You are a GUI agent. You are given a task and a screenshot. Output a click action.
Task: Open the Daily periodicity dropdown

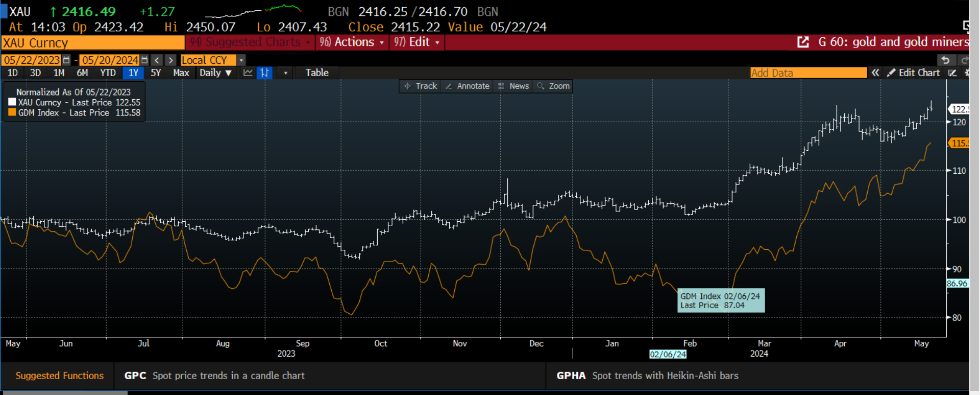[x=216, y=73]
